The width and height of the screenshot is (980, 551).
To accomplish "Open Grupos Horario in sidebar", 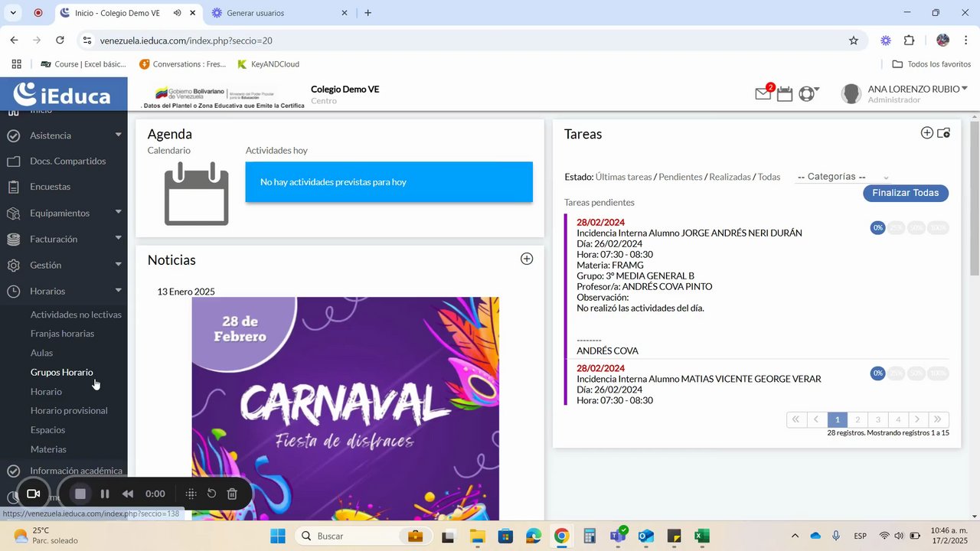I will coord(62,372).
